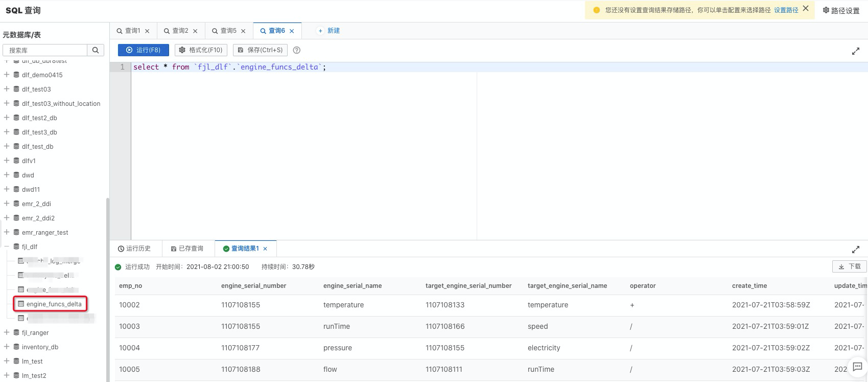Open the 已存查询 tab
The image size is (868, 382).
tap(187, 249)
